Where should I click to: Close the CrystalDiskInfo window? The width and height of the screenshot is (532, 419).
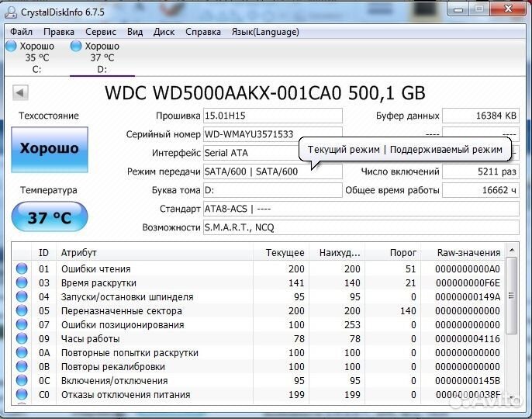pyautogui.click(x=508, y=9)
